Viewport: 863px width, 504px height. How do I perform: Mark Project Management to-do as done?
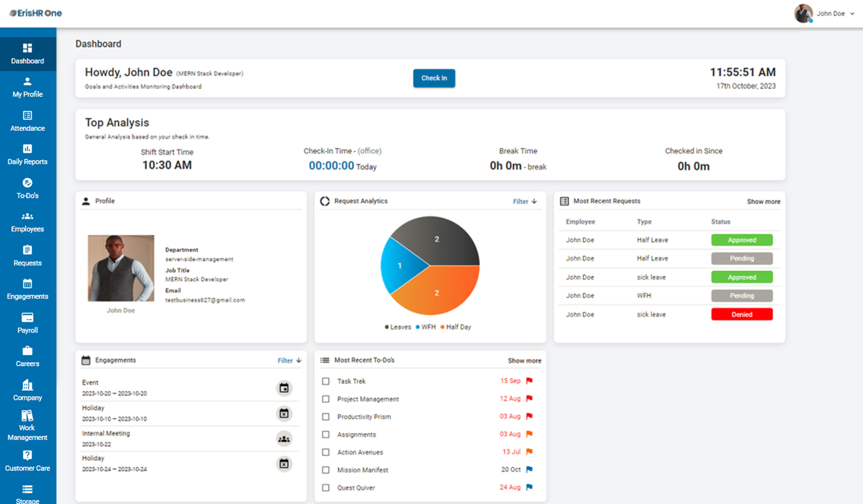coord(325,399)
